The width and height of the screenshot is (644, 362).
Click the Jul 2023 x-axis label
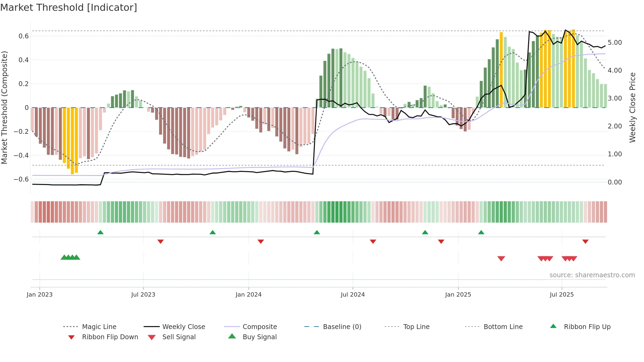(x=143, y=294)
